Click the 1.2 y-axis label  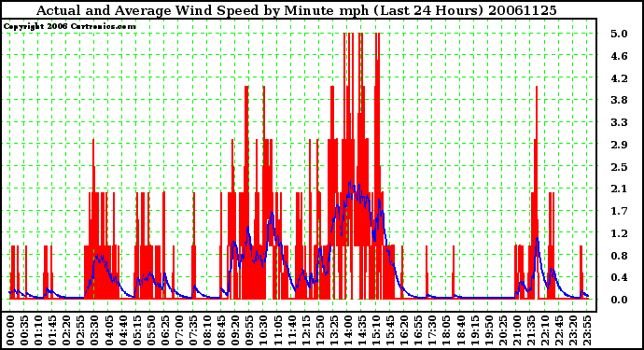[x=619, y=233]
